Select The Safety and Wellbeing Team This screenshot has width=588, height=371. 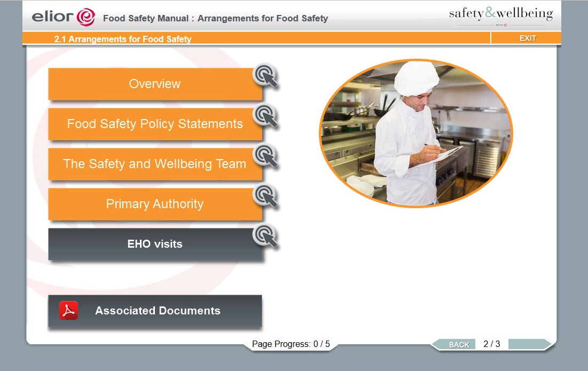click(154, 164)
